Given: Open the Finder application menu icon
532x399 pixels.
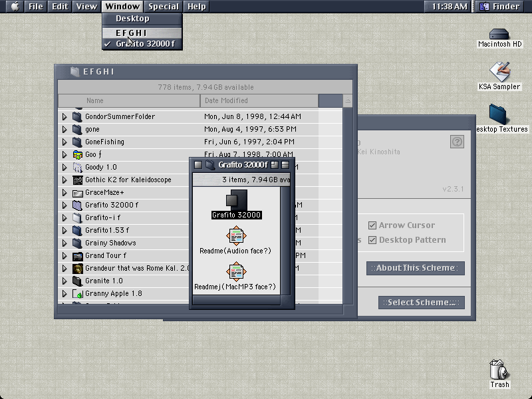Looking at the screenshot, I should click(485, 7).
